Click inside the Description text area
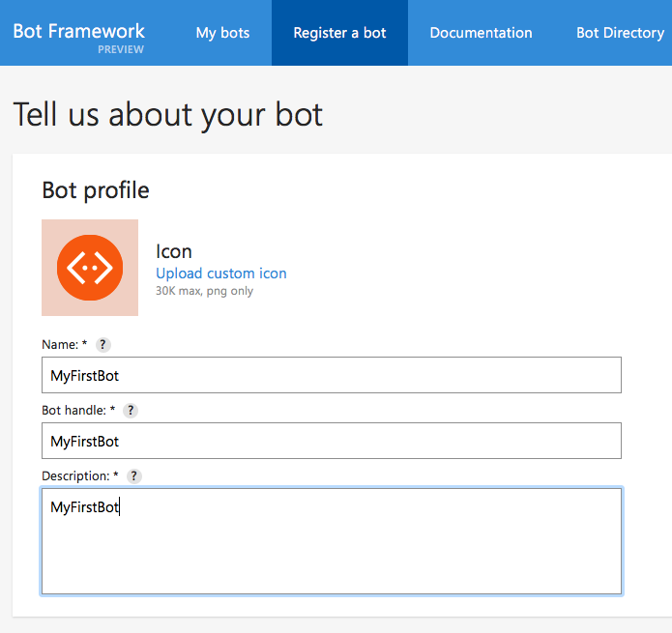The height and width of the screenshot is (633, 672). 332,541
